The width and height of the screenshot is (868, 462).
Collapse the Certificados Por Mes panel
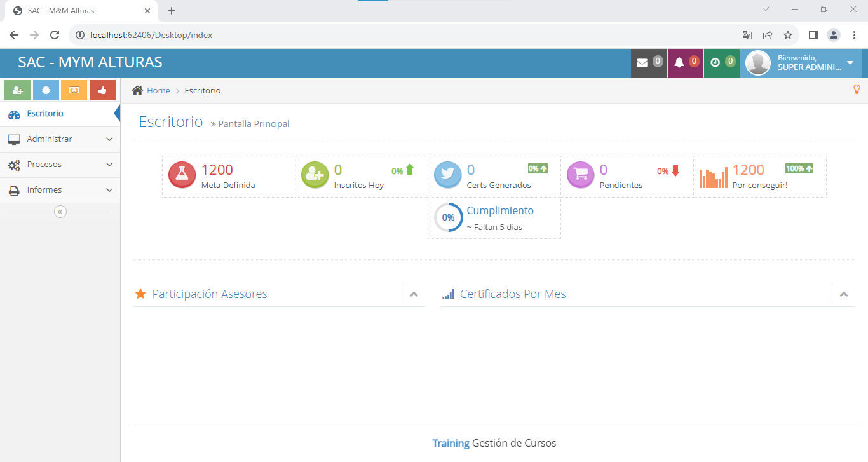tap(844, 294)
